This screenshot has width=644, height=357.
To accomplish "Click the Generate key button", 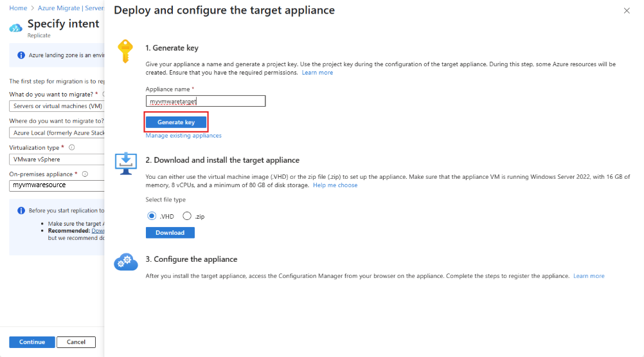I will pos(176,122).
